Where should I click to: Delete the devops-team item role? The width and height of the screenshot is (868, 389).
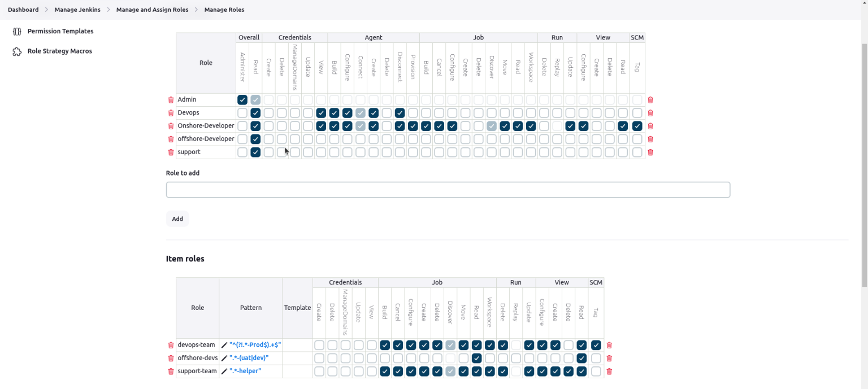(x=171, y=344)
